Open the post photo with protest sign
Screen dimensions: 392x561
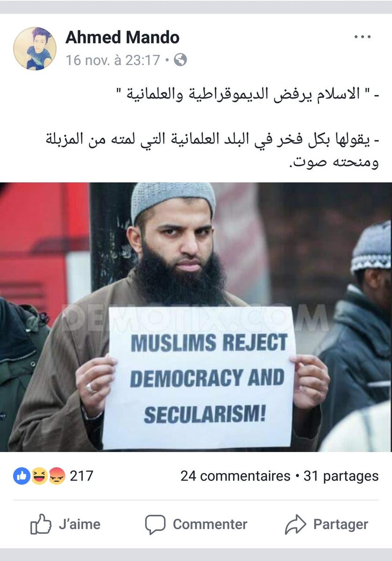point(196,317)
